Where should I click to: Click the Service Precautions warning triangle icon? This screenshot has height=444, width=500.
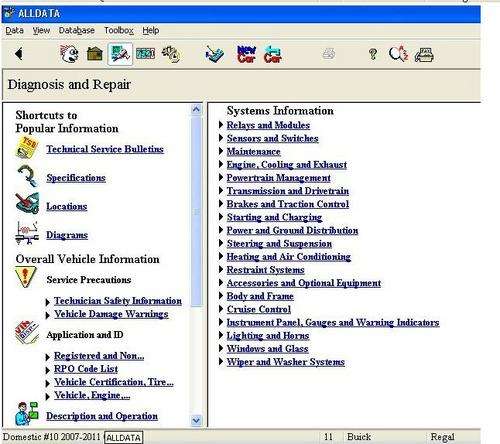[x=25, y=277]
